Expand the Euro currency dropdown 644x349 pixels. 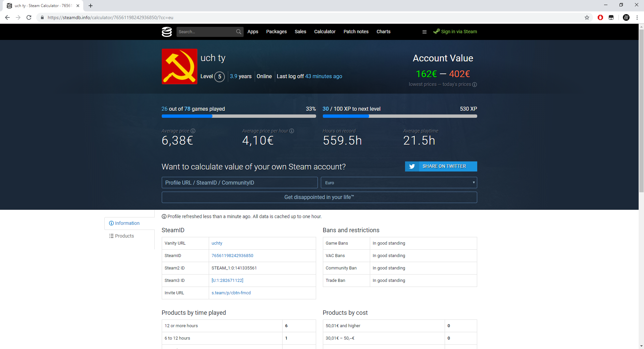(399, 183)
